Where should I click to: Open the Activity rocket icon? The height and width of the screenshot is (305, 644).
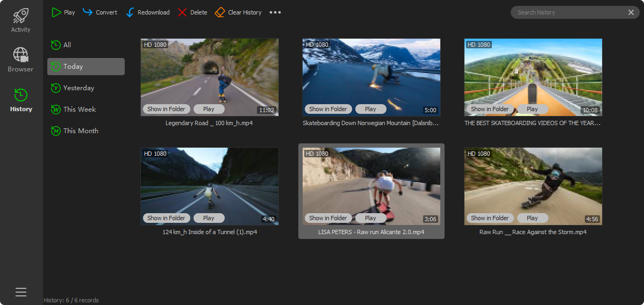[x=21, y=16]
